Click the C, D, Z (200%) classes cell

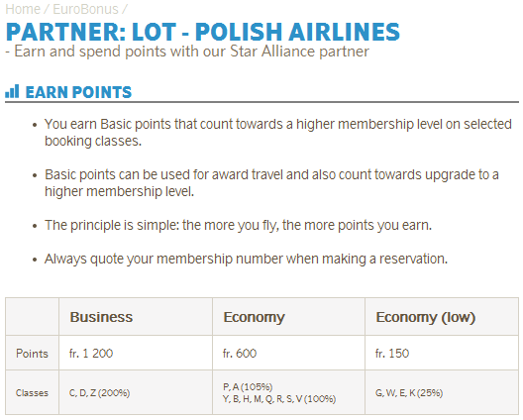pos(99,393)
